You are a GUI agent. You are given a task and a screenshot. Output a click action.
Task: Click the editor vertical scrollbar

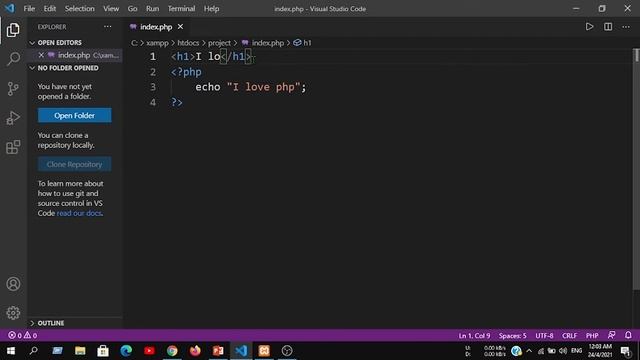(636, 169)
